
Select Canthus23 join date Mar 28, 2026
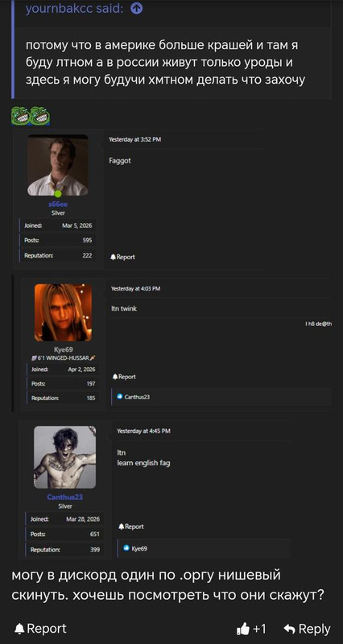(x=83, y=519)
